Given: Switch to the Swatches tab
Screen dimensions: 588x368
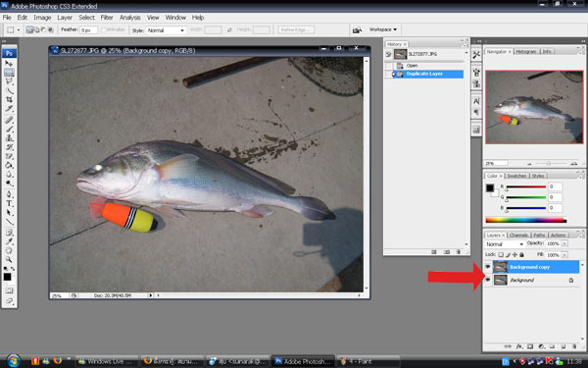Looking at the screenshot, I should 516,176.
